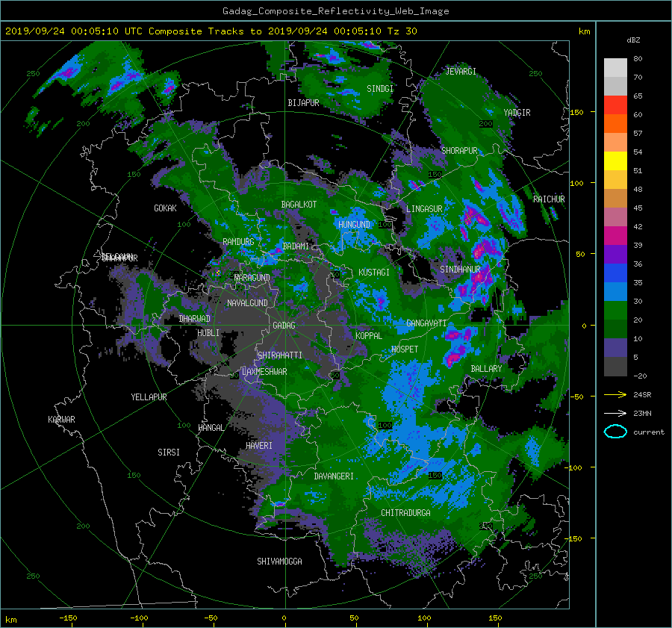Select the dark orange 60-57 dBZ legend swatch
This screenshot has width=672, height=628.
[615, 124]
